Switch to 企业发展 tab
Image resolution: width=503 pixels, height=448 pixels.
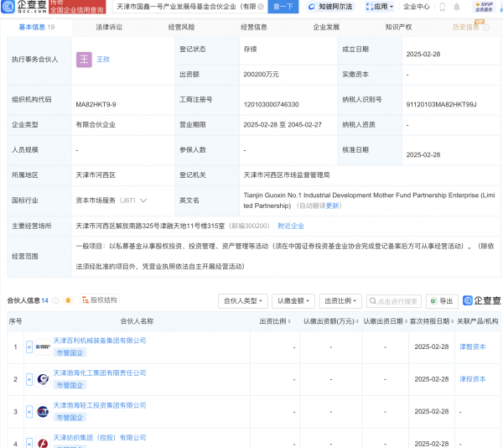(326, 27)
